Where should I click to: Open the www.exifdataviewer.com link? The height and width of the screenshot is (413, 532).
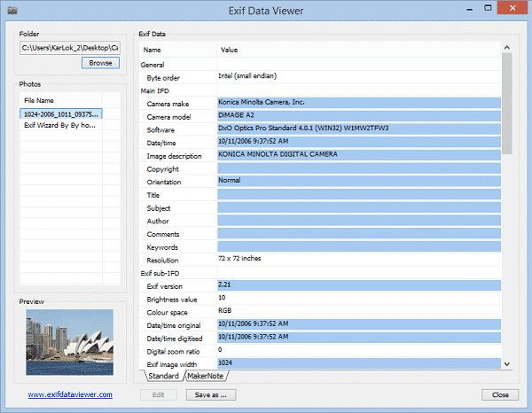[x=70, y=394]
